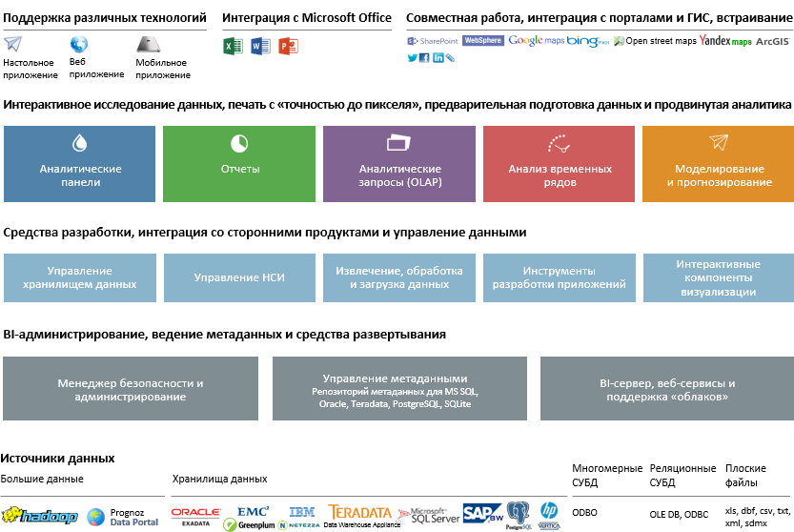This screenshot has height=532, width=794.
Task: Click the Hadoop elephant logo
Action: (x=39, y=515)
